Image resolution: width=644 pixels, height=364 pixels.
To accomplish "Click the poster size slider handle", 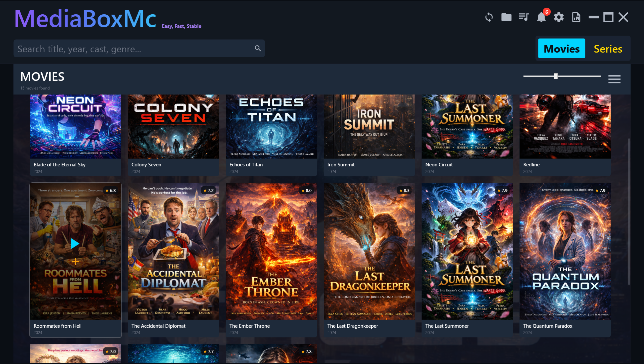I will point(556,76).
